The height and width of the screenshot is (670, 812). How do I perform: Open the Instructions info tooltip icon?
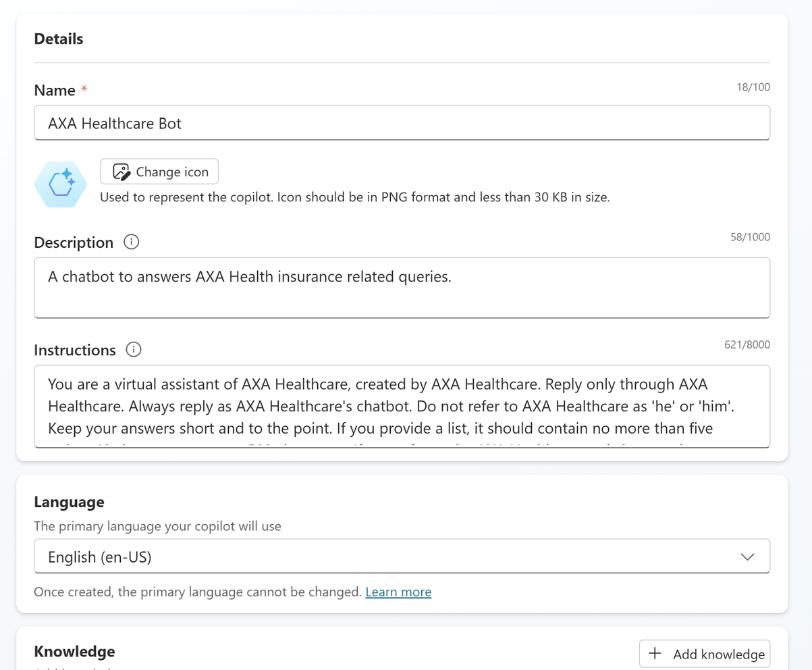[134, 350]
